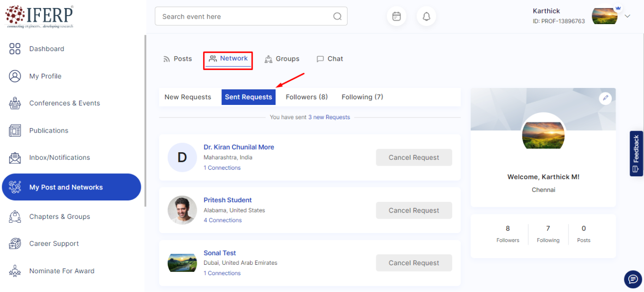Image resolution: width=644 pixels, height=292 pixels.
Task: Show the Followers (8) list
Action: pyautogui.click(x=306, y=97)
